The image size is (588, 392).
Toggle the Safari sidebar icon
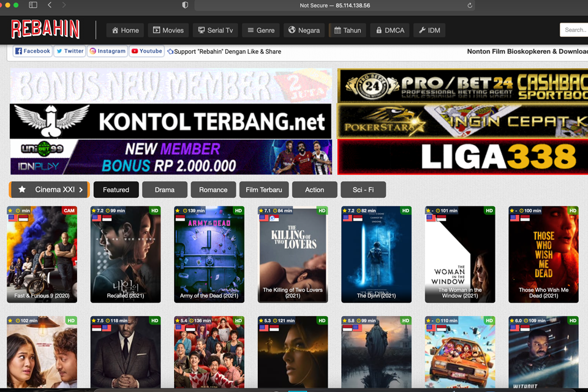click(33, 5)
